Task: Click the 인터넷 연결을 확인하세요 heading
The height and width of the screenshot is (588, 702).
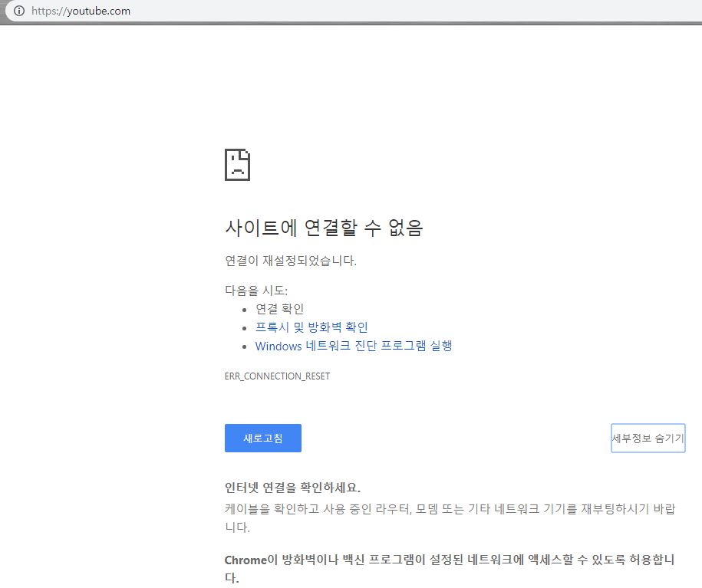Action: 292,488
